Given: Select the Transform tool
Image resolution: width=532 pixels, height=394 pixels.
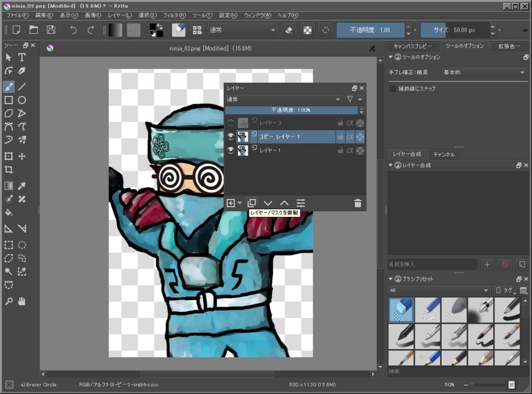Looking at the screenshot, I should (x=8, y=156).
